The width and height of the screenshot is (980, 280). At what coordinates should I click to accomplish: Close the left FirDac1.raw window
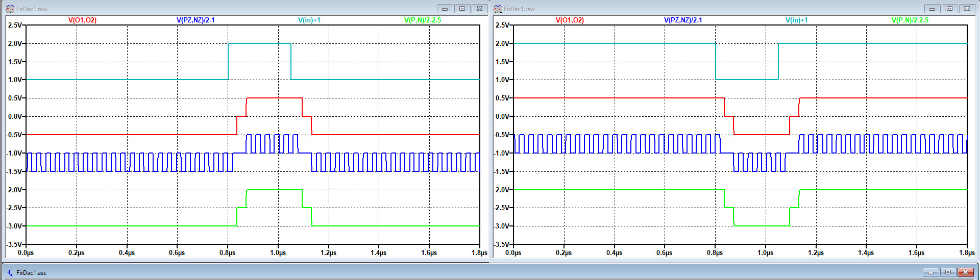479,9
